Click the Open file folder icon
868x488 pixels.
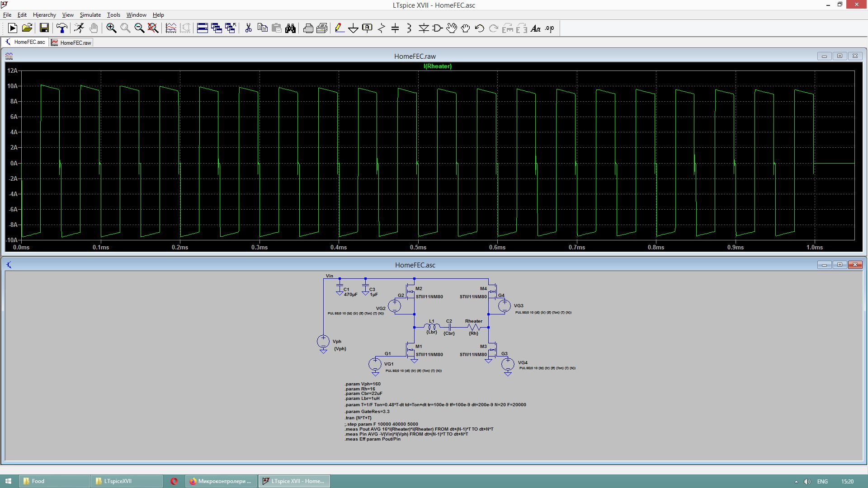27,28
